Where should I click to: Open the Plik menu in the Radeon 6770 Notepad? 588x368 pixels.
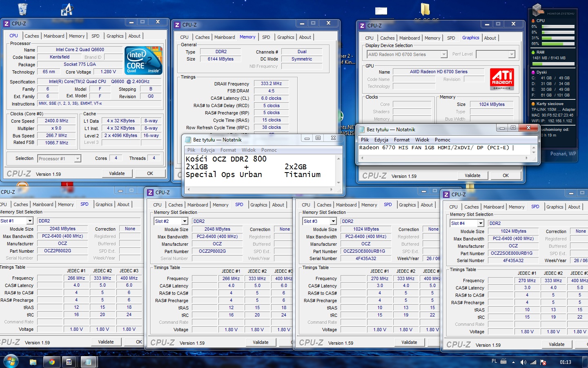point(365,140)
